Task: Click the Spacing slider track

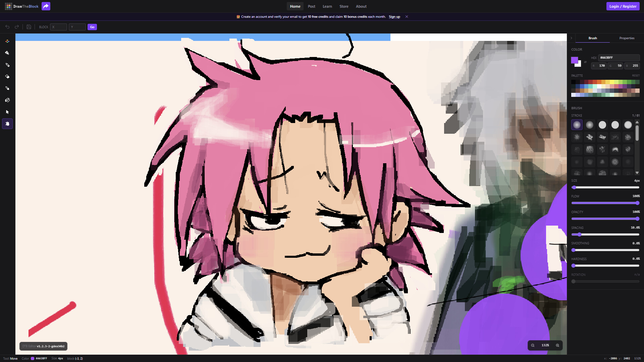Action: pos(605,235)
